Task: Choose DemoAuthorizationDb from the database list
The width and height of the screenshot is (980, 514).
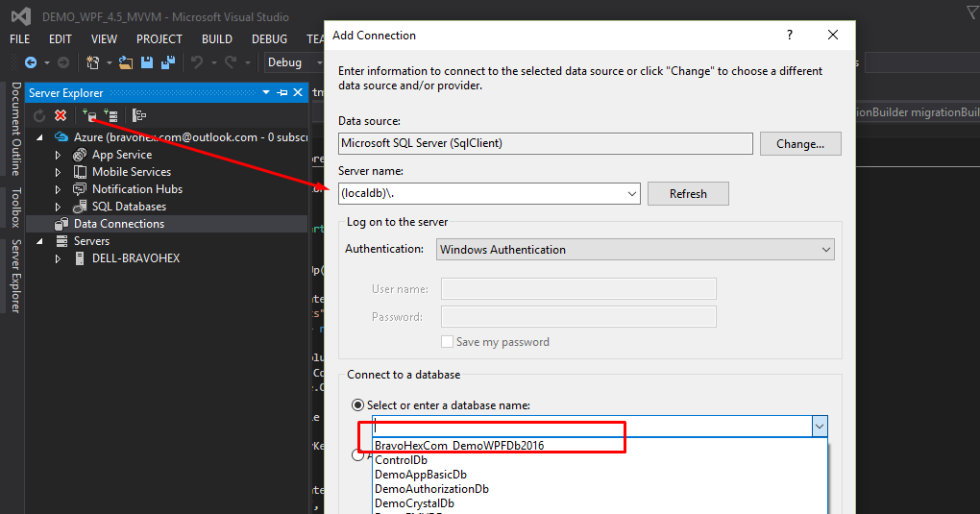Action: 432,489
